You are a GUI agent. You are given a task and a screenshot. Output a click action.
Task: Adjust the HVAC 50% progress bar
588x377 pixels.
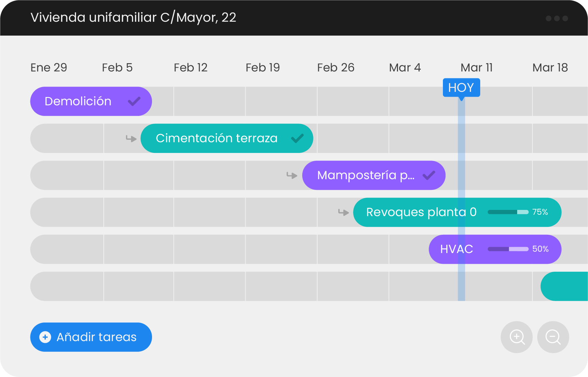point(508,249)
